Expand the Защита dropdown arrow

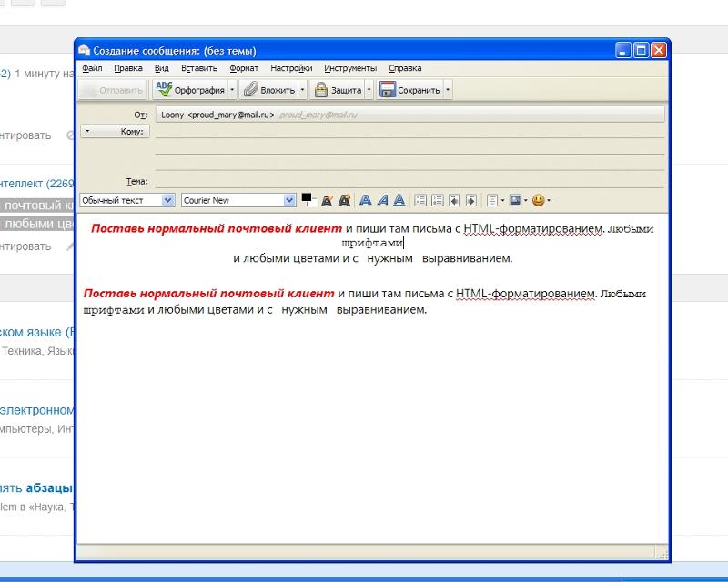369,90
